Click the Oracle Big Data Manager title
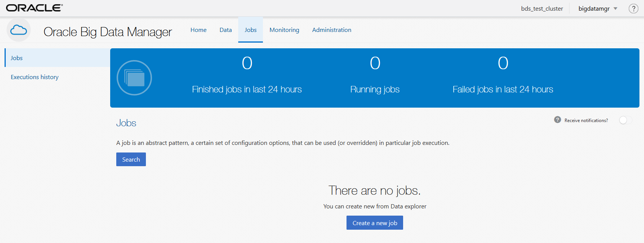The image size is (644, 243). click(x=108, y=32)
